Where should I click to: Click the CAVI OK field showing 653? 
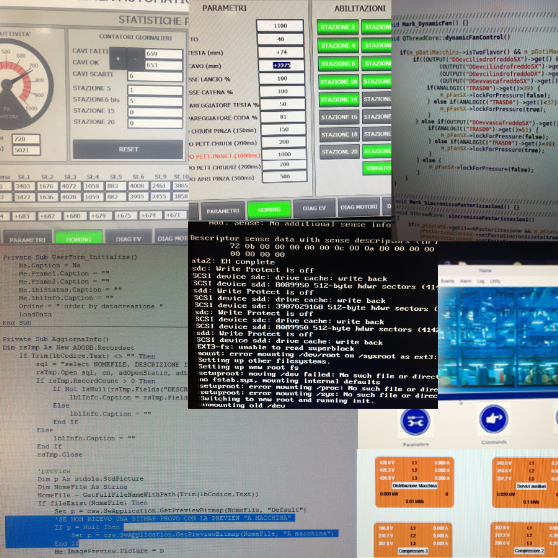pos(164,65)
